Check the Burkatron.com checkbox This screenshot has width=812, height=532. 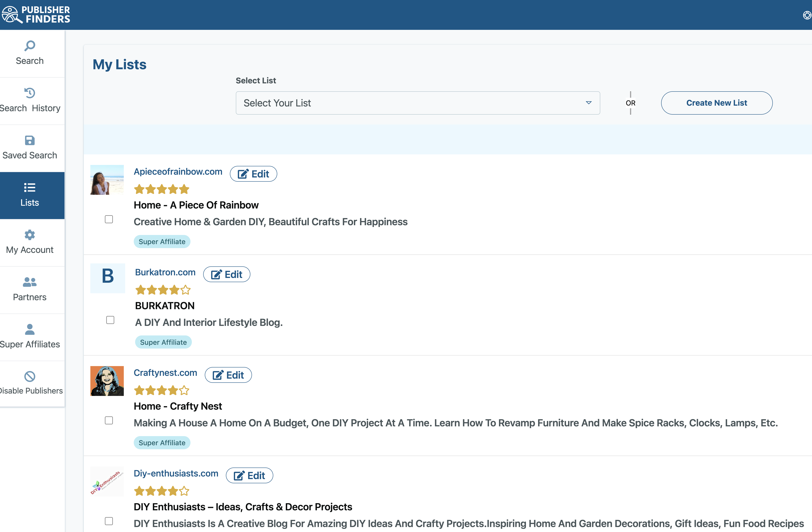coord(110,320)
